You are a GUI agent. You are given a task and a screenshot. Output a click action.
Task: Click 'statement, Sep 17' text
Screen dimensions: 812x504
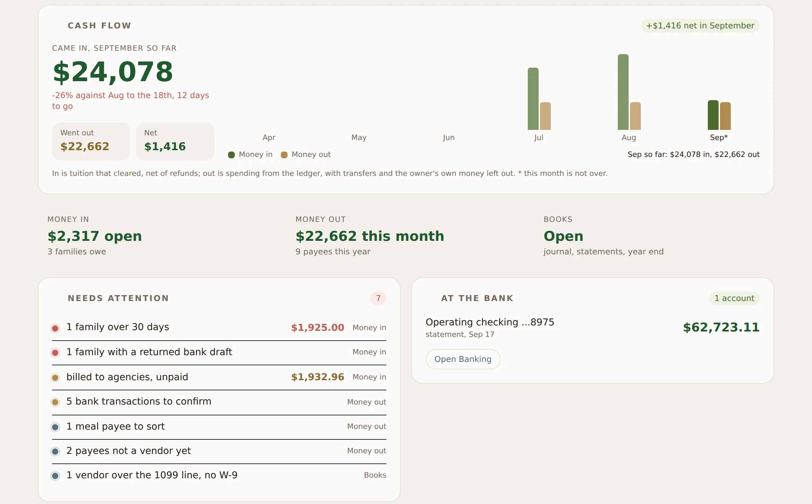tap(460, 335)
